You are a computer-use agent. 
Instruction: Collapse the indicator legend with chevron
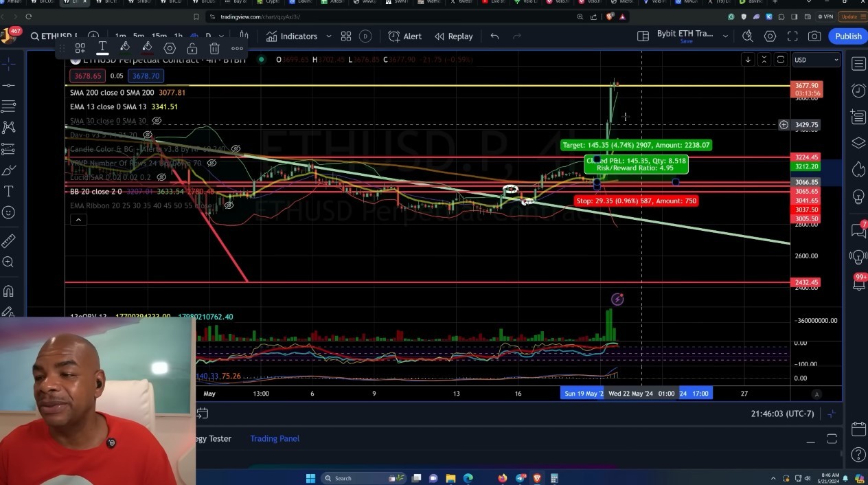(78, 220)
